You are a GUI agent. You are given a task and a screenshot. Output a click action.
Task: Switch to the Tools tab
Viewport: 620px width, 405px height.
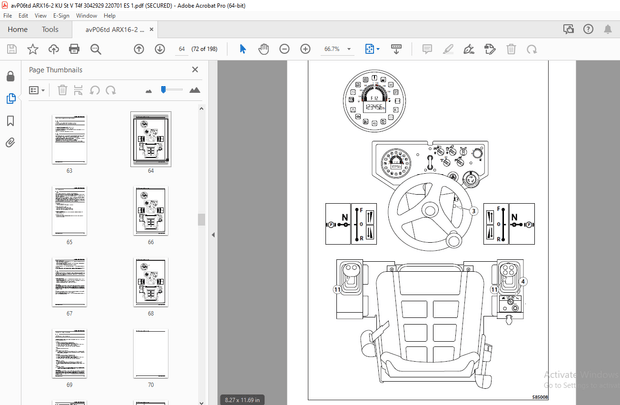pyautogui.click(x=50, y=29)
